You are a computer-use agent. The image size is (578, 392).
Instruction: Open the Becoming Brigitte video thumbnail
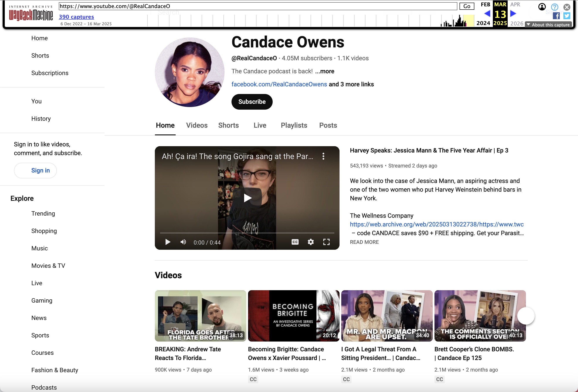[294, 316]
